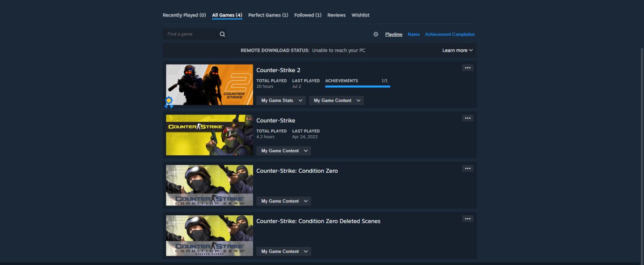Viewport: 644px width, 265px height.
Task: Open the yellow Counter-Strike title link
Action: (x=275, y=120)
